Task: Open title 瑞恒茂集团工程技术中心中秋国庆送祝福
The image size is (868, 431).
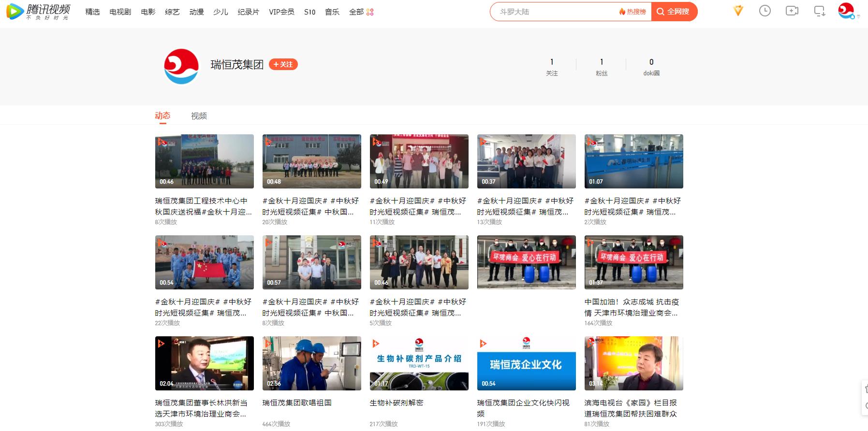Action: [203, 206]
